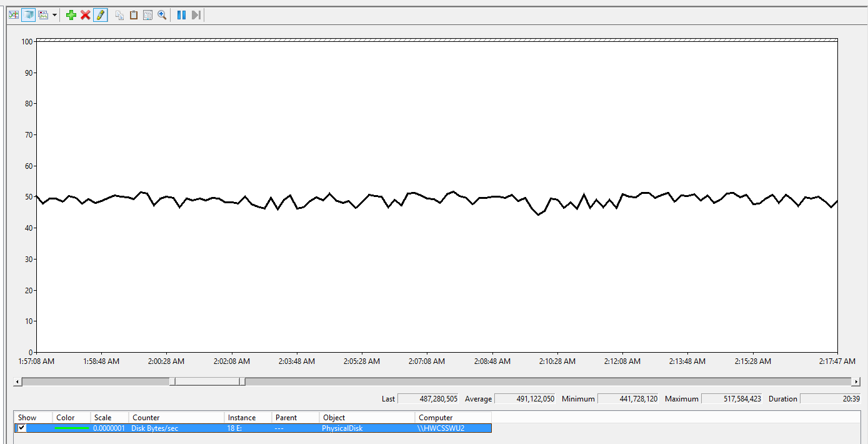Click the Copy Properties icon
This screenshot has height=444, width=868.
(x=119, y=15)
